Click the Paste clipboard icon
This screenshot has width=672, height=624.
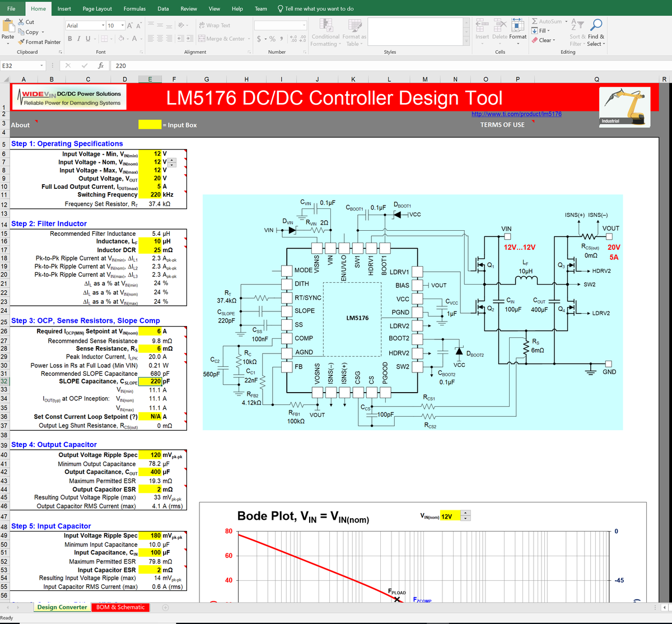(8, 26)
